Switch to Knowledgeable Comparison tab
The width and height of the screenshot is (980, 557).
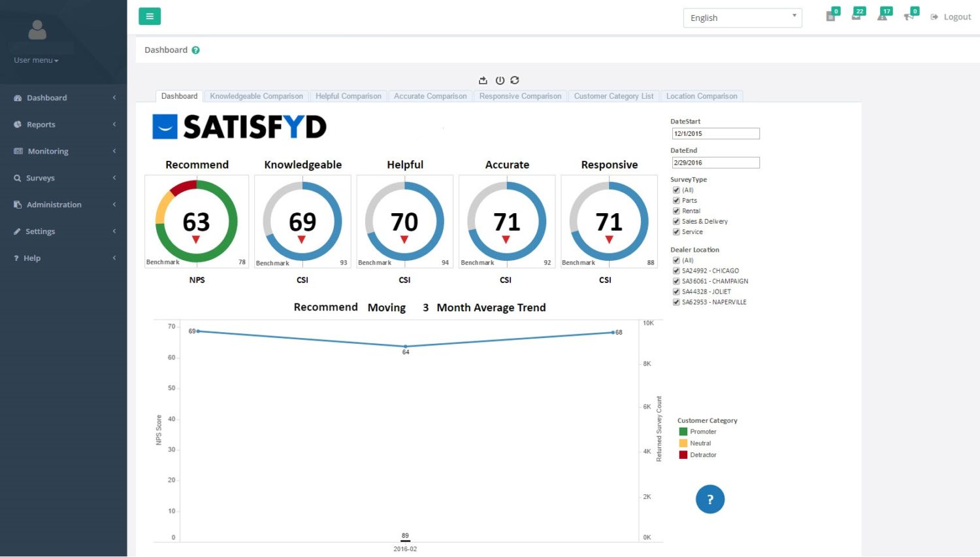point(256,96)
